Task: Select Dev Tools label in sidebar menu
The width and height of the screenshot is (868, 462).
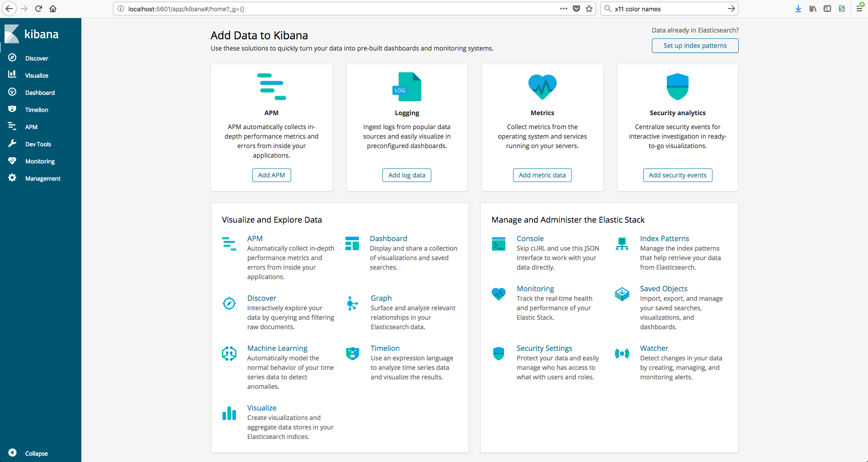Action: (38, 144)
